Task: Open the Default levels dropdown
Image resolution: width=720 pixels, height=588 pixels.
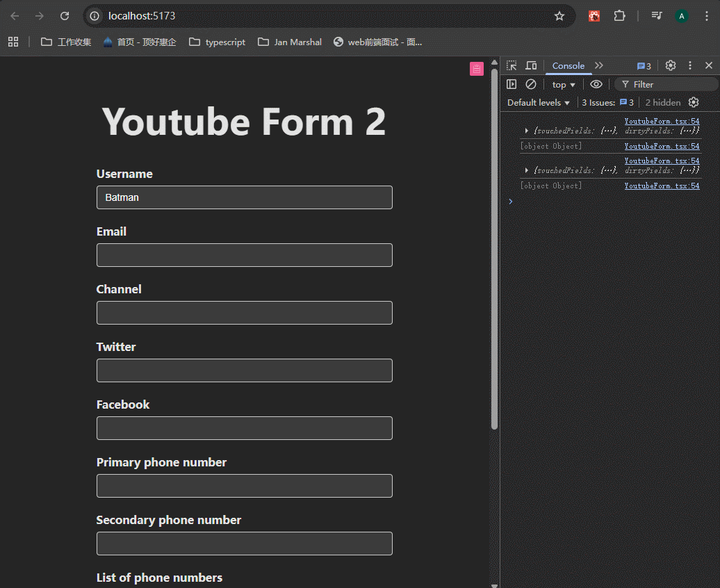Action: 539,102
